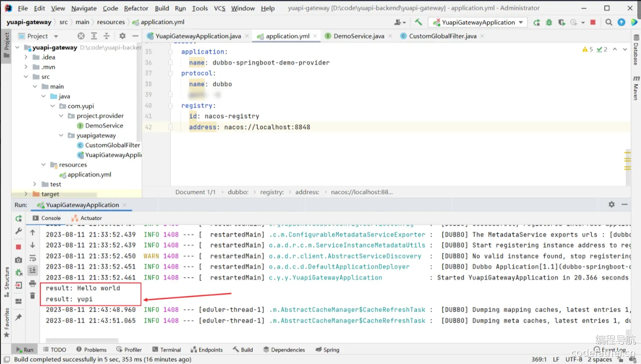Hide the Project tool window
This screenshot has width=641, height=364.
click(x=135, y=36)
